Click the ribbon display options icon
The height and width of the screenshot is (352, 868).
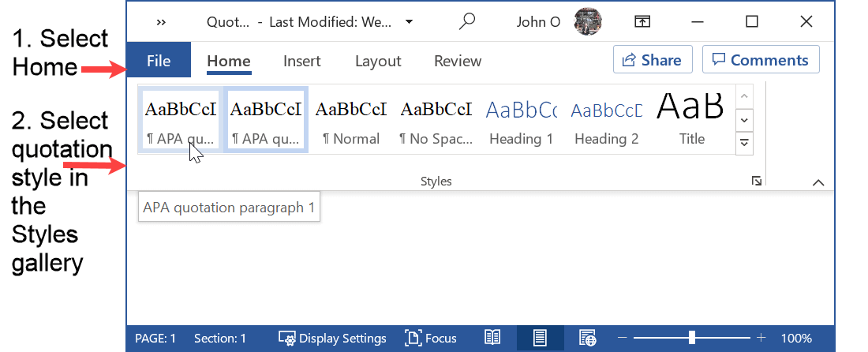[x=642, y=21]
